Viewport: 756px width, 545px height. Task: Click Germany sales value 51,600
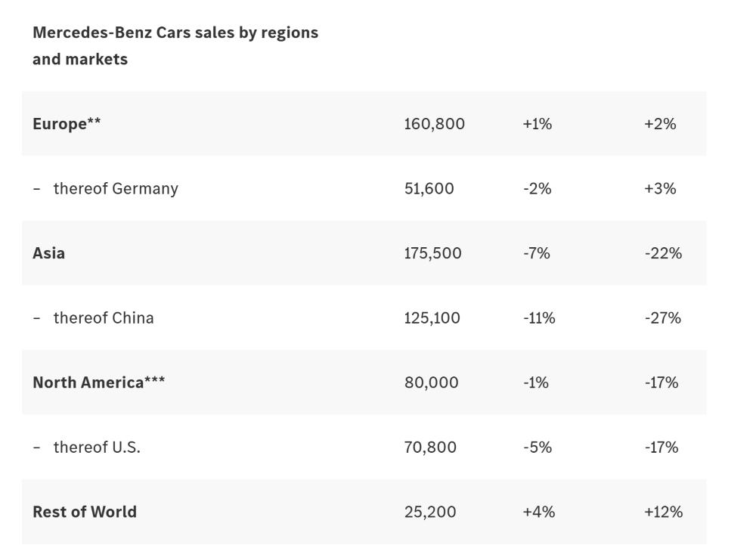429,188
